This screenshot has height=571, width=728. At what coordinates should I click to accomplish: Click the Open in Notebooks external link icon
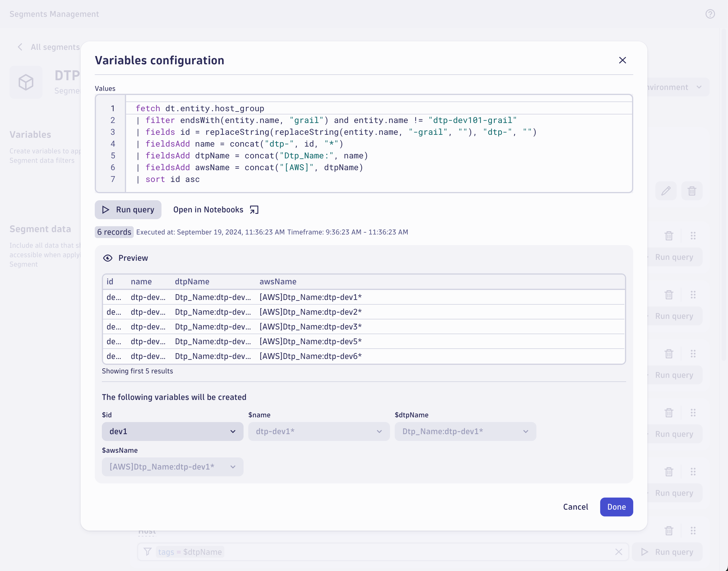click(x=254, y=210)
